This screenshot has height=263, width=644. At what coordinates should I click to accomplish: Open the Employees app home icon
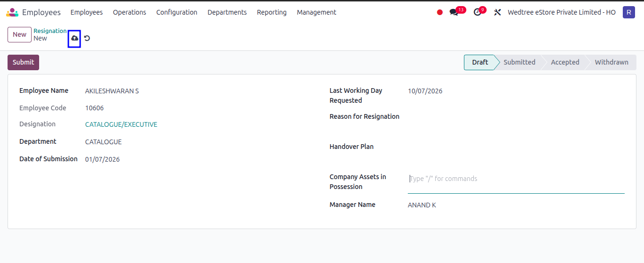[12, 12]
